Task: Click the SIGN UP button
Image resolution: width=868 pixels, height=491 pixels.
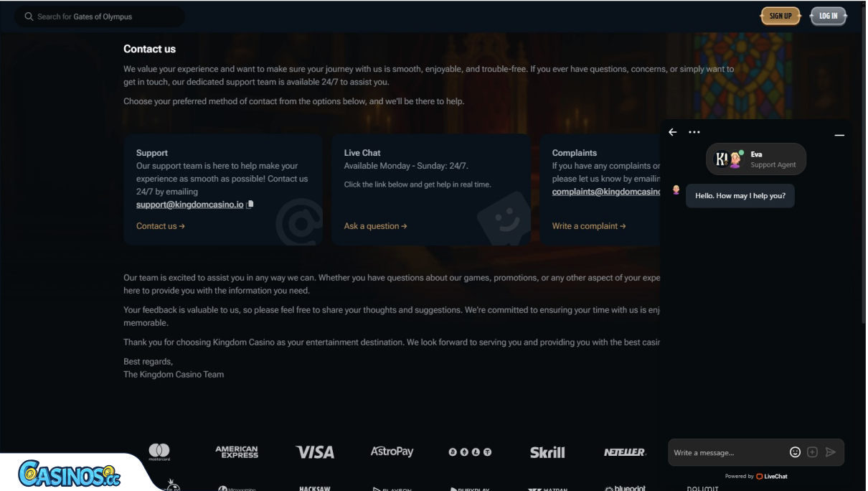Action: [780, 16]
